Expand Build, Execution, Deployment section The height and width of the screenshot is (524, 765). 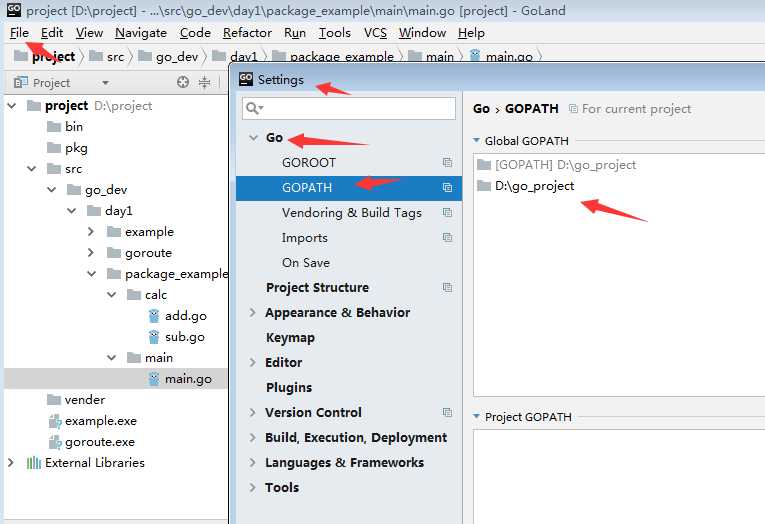pos(253,437)
